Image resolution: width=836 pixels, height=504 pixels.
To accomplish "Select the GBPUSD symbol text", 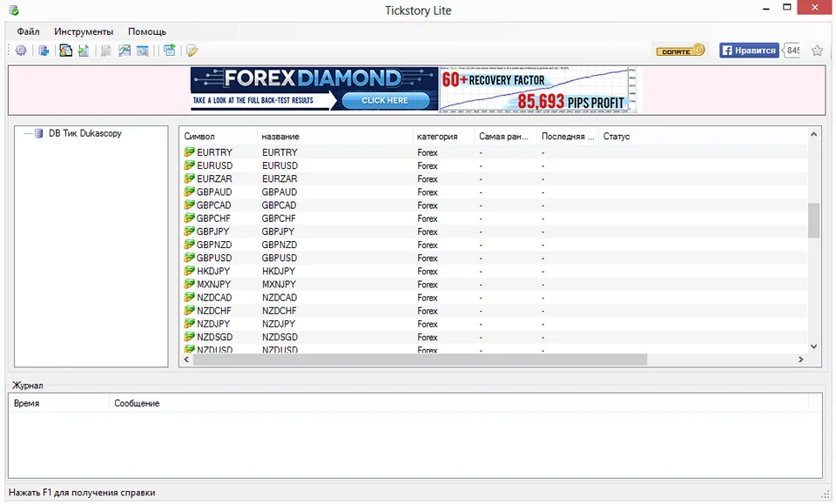I will point(214,258).
